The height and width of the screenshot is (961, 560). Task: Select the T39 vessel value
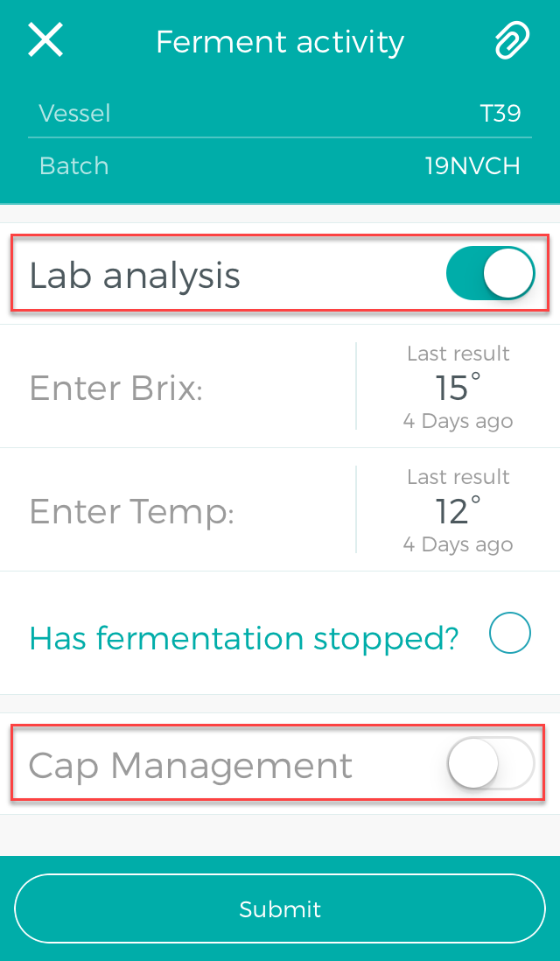pos(500,114)
